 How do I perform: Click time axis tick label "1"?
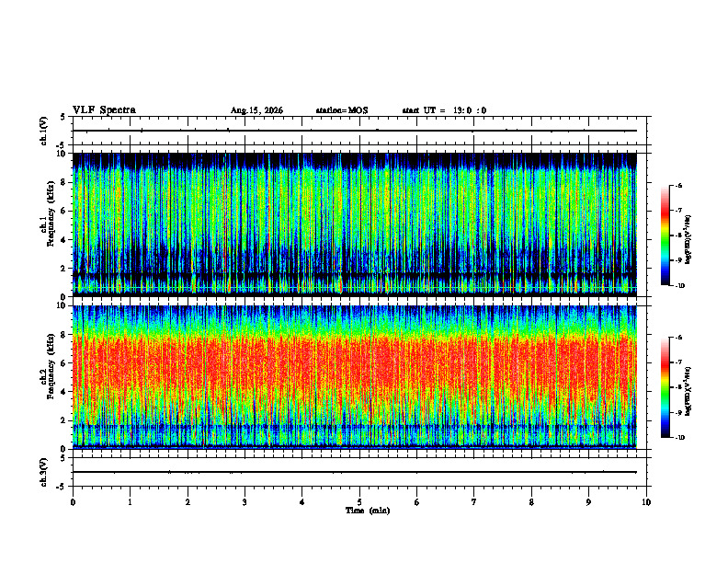[x=131, y=502]
